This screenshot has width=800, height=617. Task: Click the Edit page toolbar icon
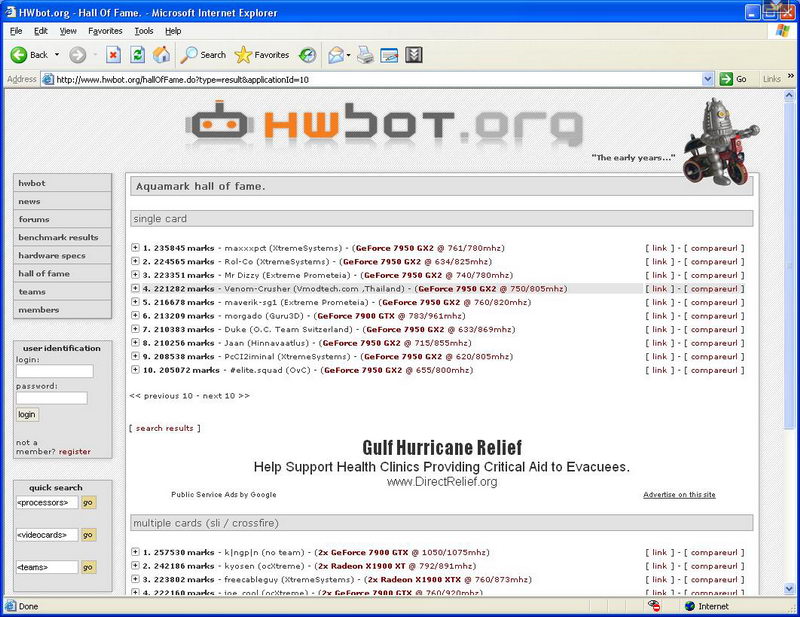click(389, 55)
